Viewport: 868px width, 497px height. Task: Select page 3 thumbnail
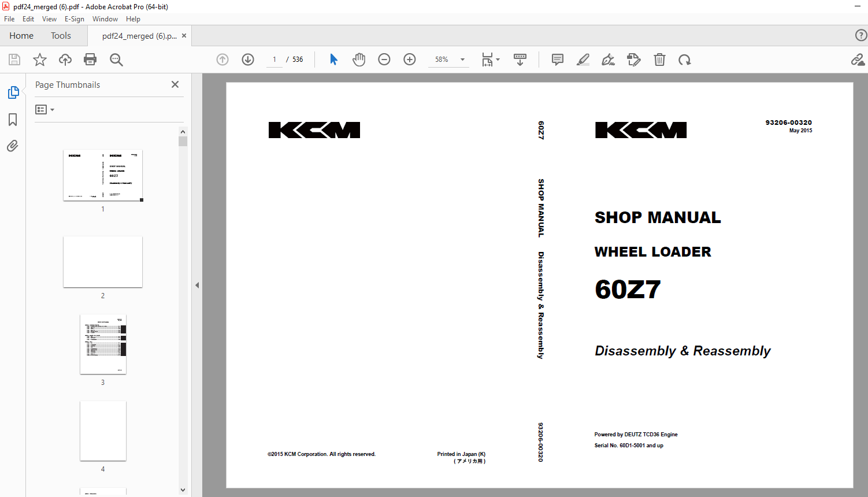coord(103,344)
